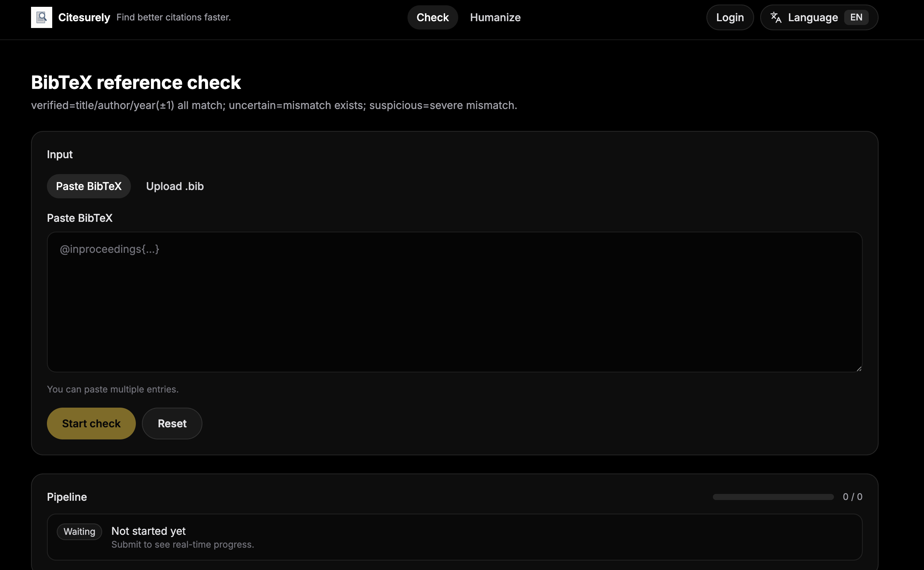
Task: Select the Paste BibTeX input mode
Action: 89,186
